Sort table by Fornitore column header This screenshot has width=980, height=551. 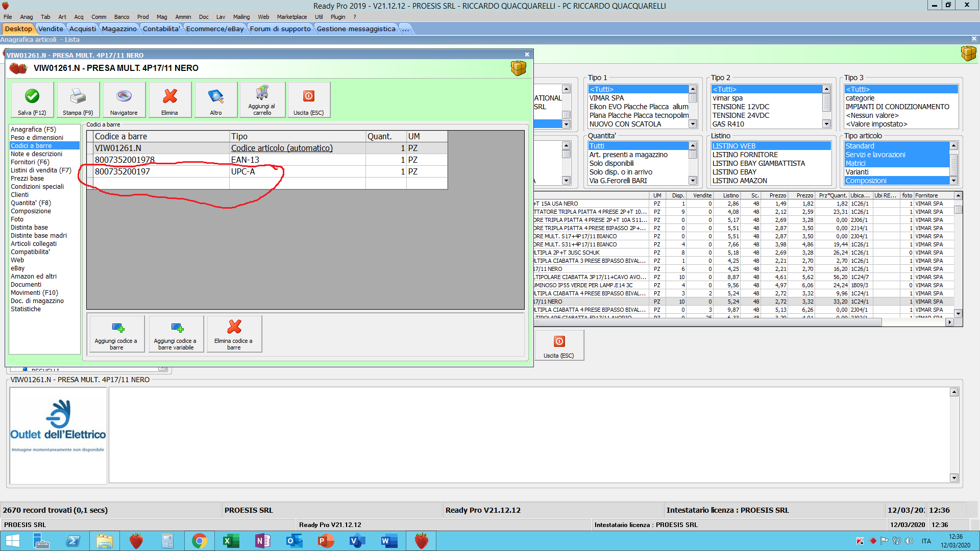click(x=933, y=195)
